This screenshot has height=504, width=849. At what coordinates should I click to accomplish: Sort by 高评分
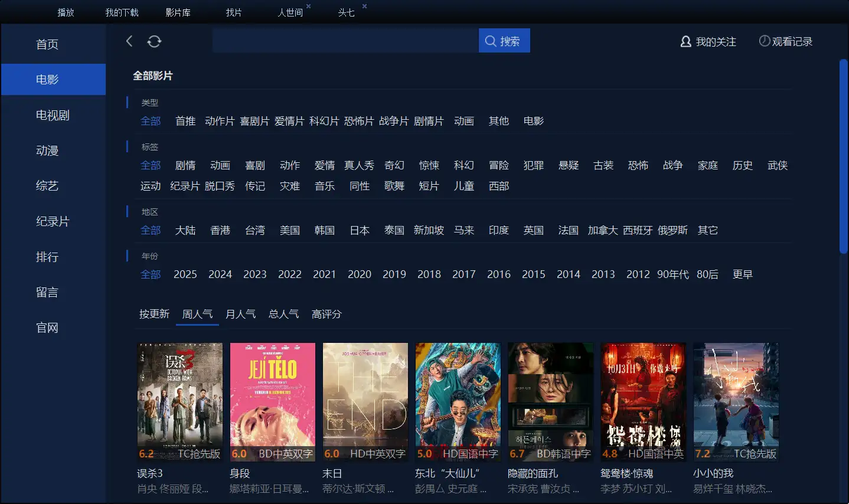(326, 314)
